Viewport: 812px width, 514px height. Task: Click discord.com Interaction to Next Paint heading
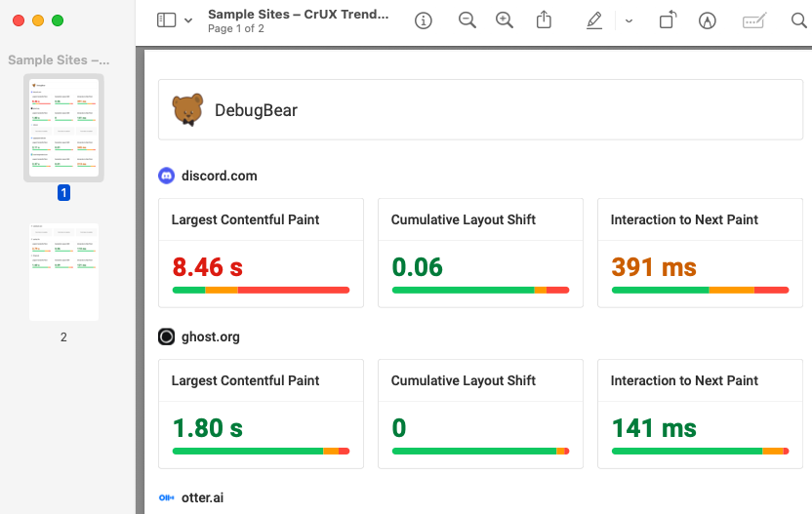point(684,220)
